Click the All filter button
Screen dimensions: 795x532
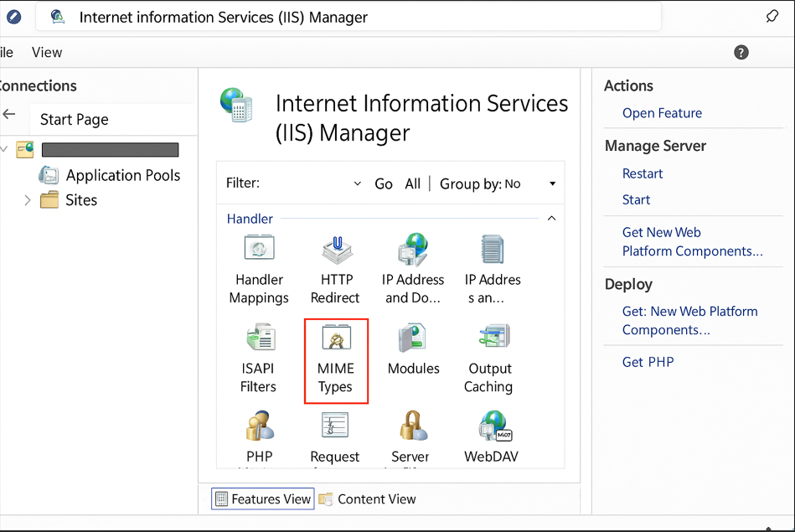413,183
